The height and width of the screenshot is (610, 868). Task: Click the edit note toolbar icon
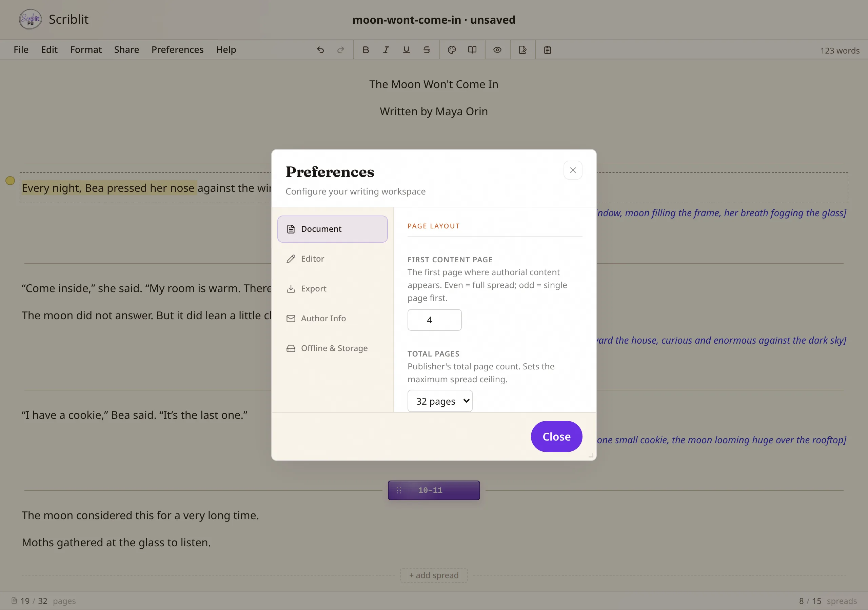(522, 50)
